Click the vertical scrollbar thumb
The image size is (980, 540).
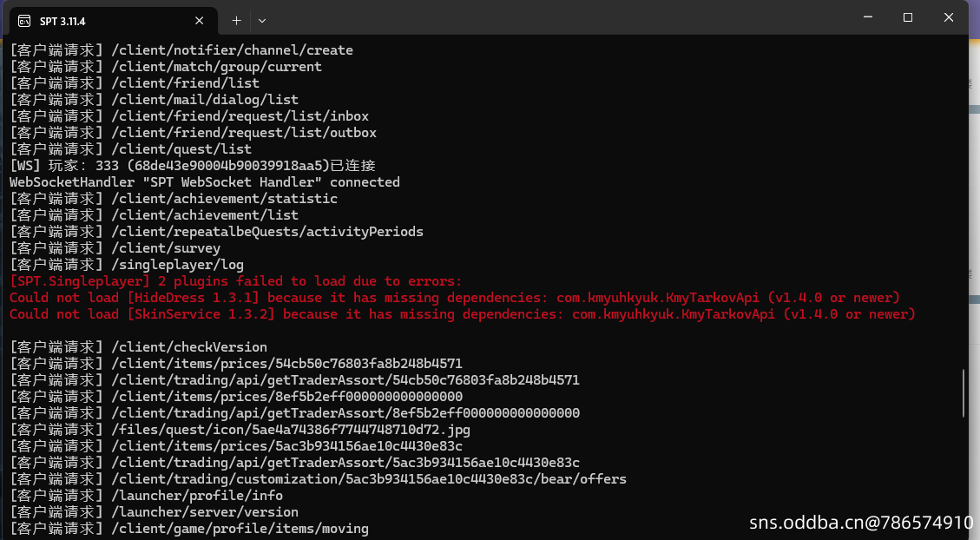[x=962, y=393]
